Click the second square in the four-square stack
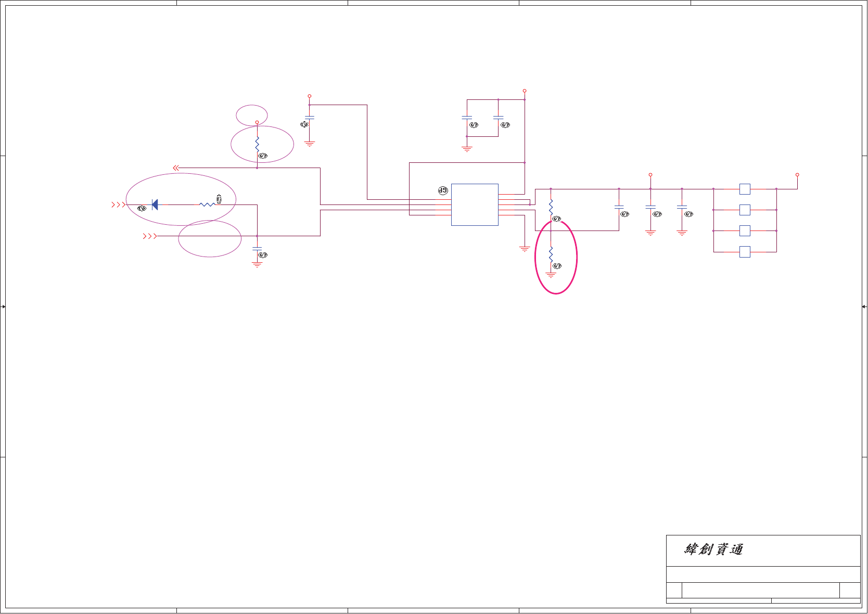Viewport: 868px width, 614px height. pyautogui.click(x=745, y=210)
